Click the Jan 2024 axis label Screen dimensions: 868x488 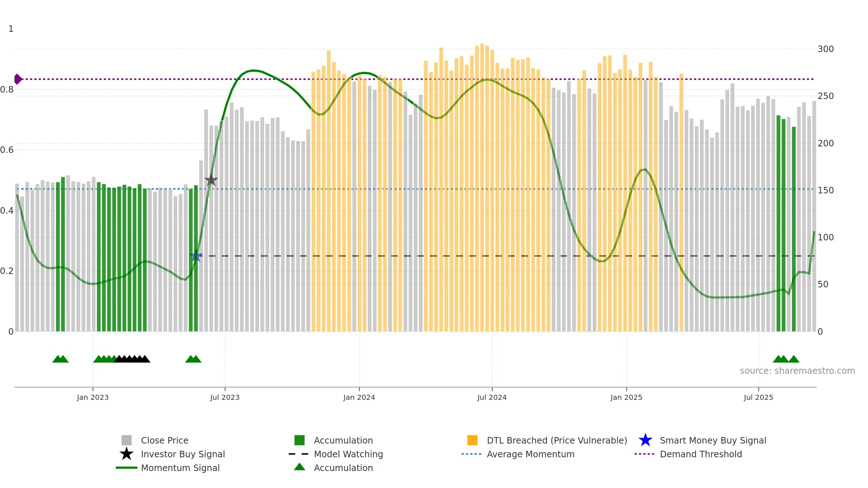point(359,398)
